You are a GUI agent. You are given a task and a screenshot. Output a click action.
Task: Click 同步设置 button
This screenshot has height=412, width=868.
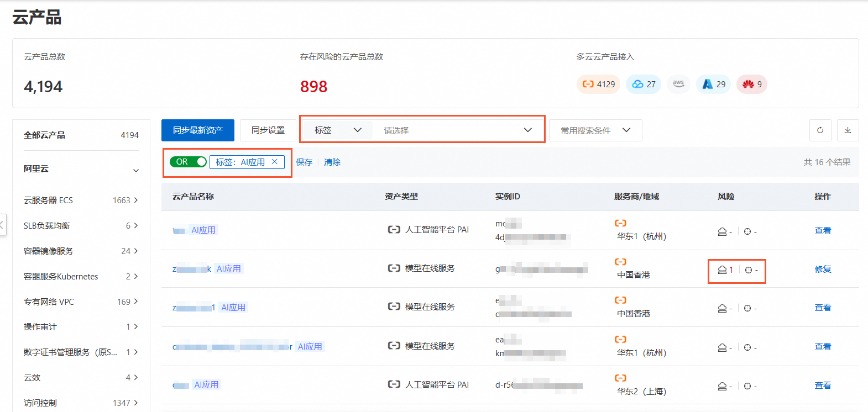[x=268, y=130]
